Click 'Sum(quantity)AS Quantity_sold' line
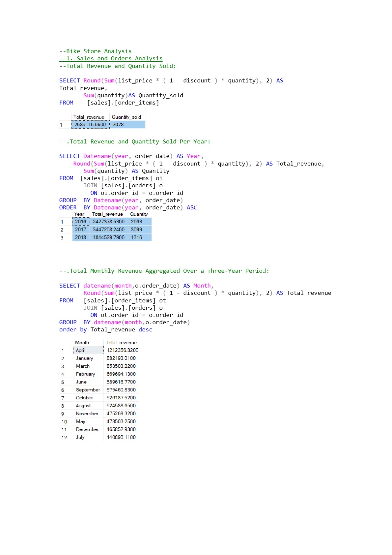 (x=133, y=95)
